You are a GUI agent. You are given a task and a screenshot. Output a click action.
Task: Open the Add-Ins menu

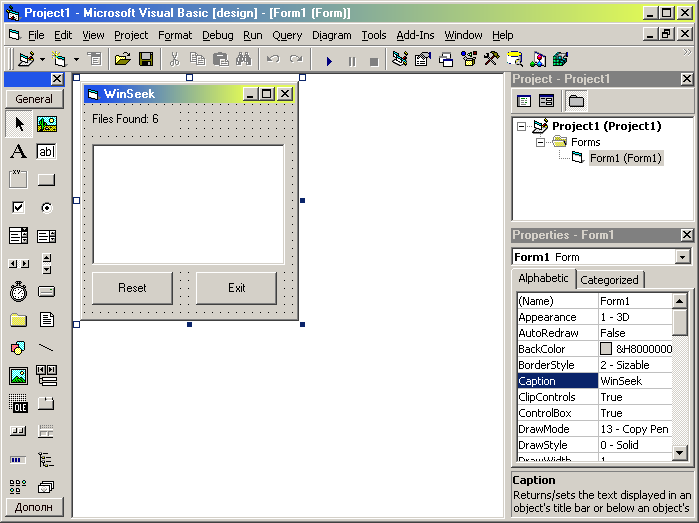[415, 35]
